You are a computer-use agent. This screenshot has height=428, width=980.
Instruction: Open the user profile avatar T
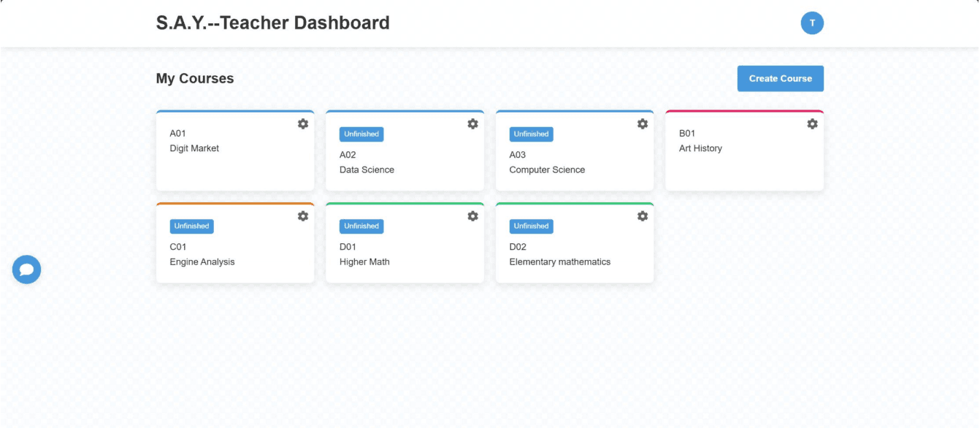coord(812,23)
